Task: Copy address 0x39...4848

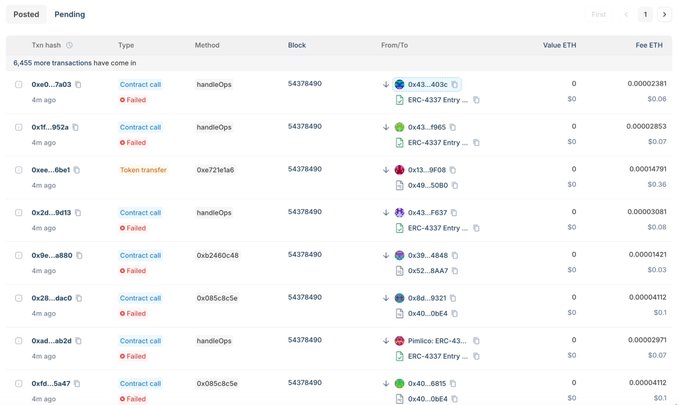Action: point(455,256)
